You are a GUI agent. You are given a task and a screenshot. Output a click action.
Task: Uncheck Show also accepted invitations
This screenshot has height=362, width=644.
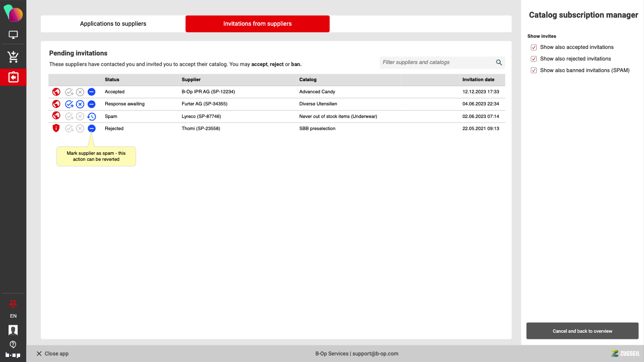click(534, 47)
